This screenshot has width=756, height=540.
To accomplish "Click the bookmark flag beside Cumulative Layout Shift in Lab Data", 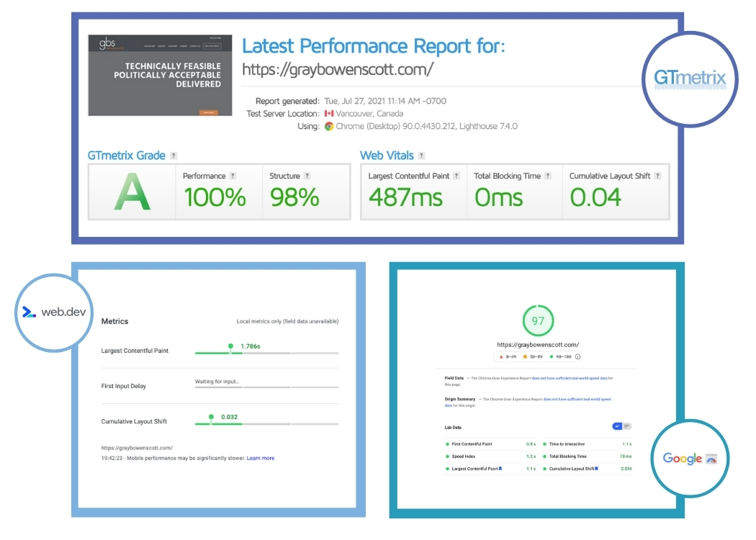I will pos(596,469).
